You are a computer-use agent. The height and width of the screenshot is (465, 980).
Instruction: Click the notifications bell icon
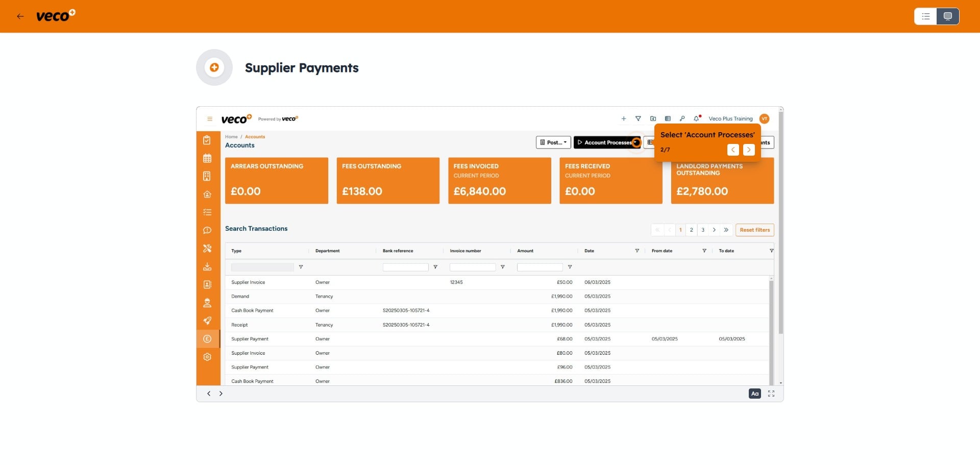coord(696,119)
